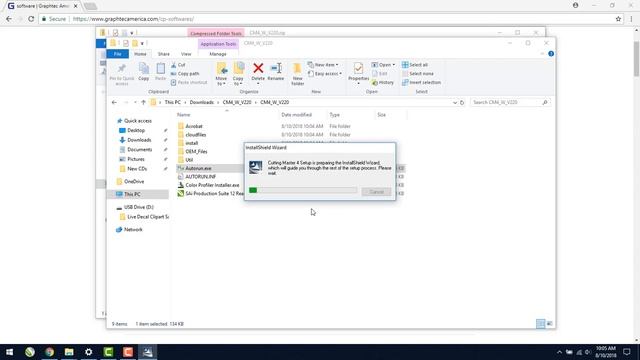Click Downloads in address breadcrumb
This screenshot has height=360, width=640.
pos(202,102)
